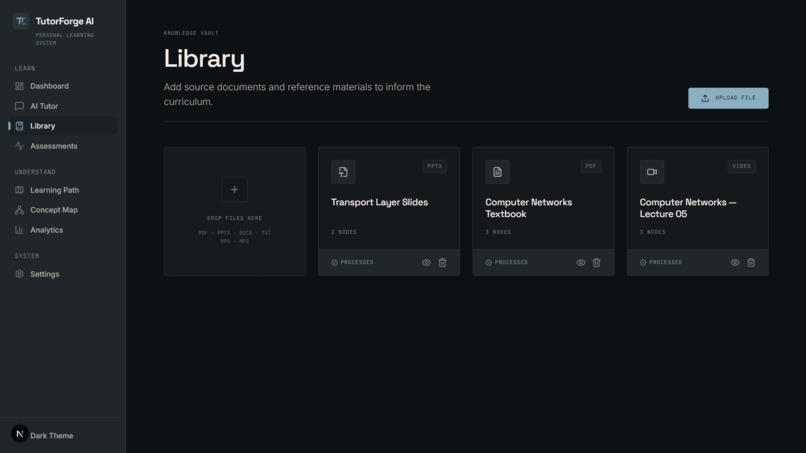The height and width of the screenshot is (453, 806).
Task: Click the Settings gear icon
Action: [x=20, y=274]
